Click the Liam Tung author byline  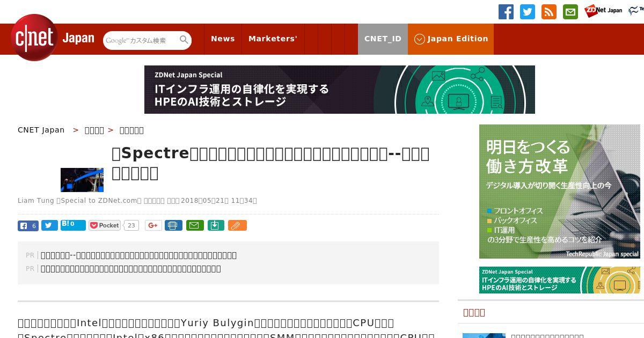coord(35,201)
